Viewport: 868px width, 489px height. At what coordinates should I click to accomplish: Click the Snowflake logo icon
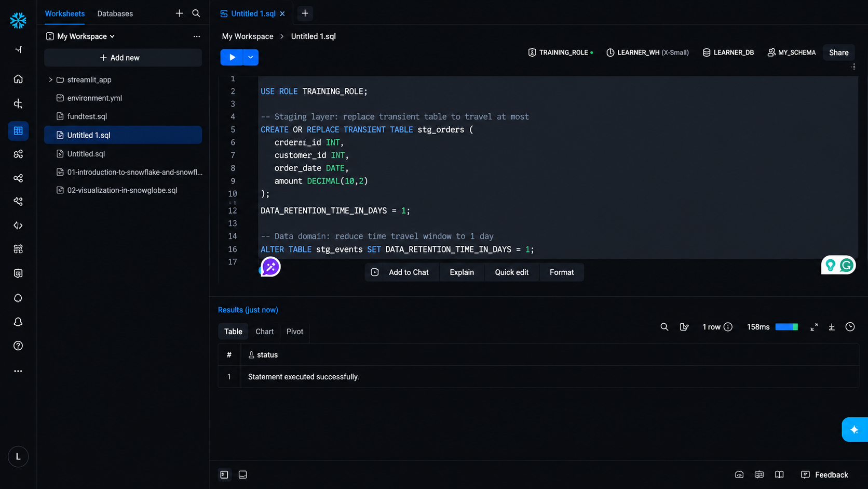(x=18, y=20)
